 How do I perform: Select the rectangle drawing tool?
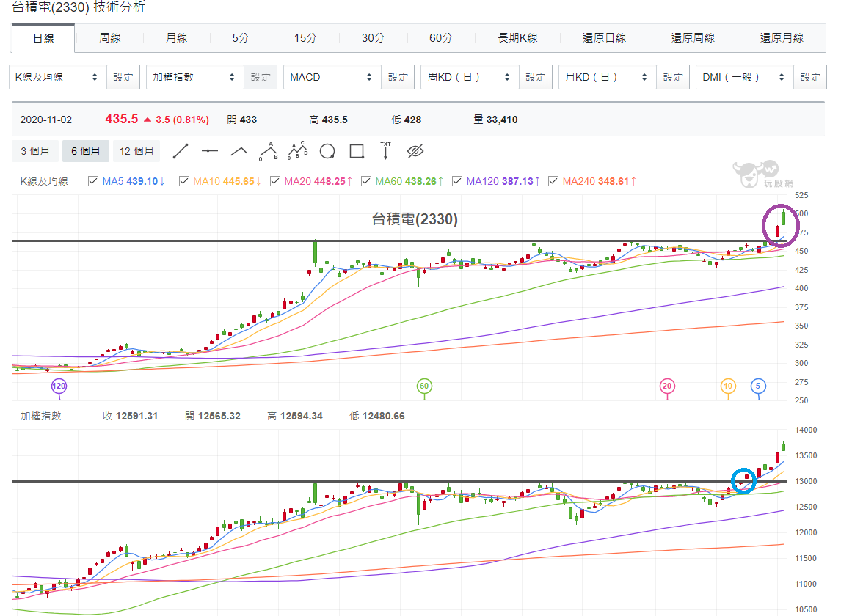(357, 151)
